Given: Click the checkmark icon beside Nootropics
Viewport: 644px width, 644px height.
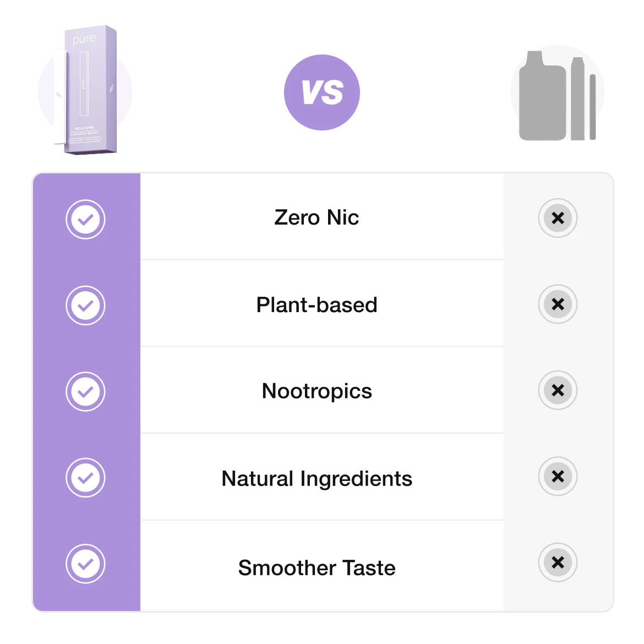Looking at the screenshot, I should coord(85,391).
